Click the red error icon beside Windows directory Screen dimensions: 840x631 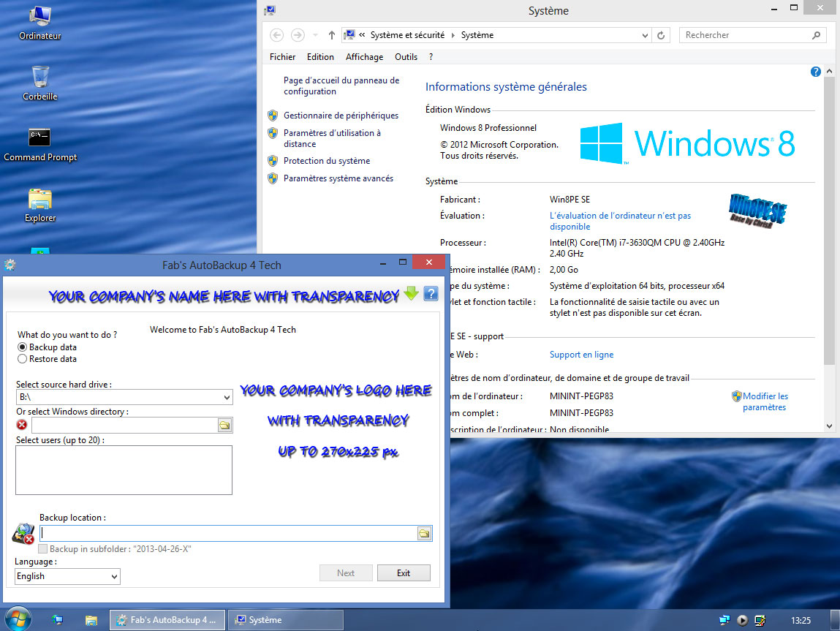coord(22,425)
